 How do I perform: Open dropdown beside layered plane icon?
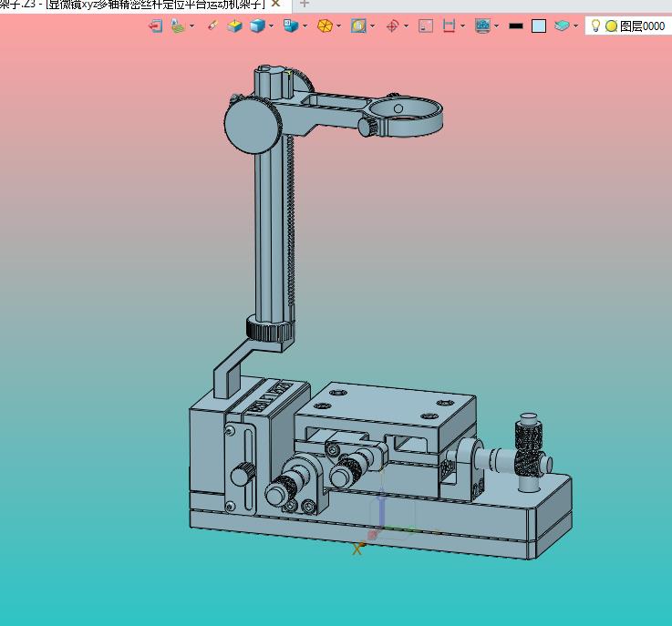pyautogui.click(x=191, y=26)
